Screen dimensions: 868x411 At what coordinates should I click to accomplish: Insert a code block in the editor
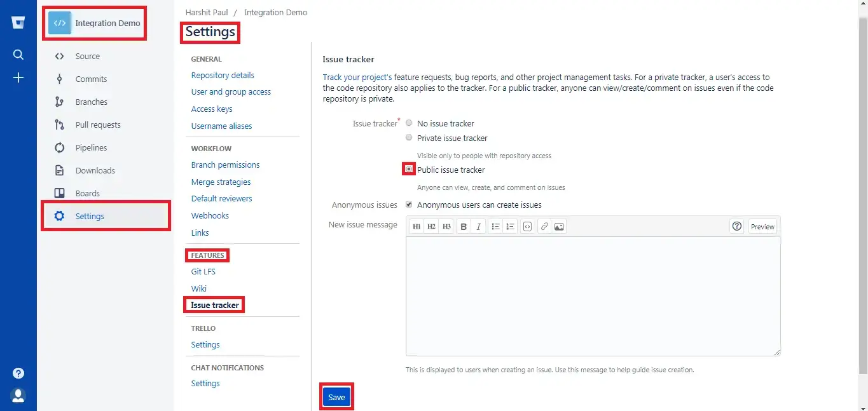pyautogui.click(x=527, y=227)
